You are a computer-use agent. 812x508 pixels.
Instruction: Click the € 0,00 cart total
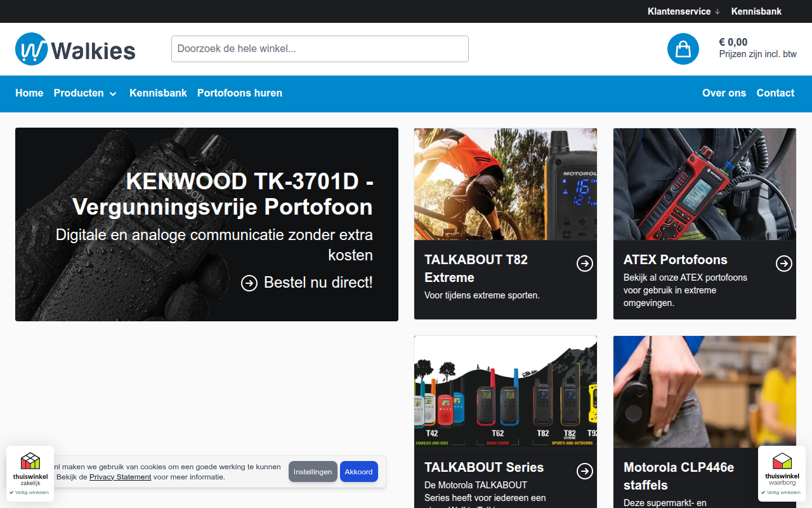tap(733, 43)
